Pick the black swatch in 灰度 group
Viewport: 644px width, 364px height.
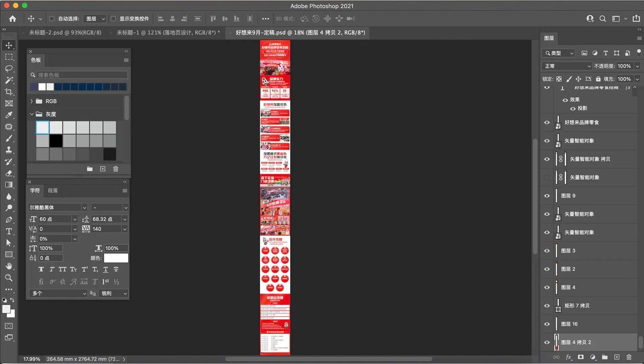(x=56, y=141)
